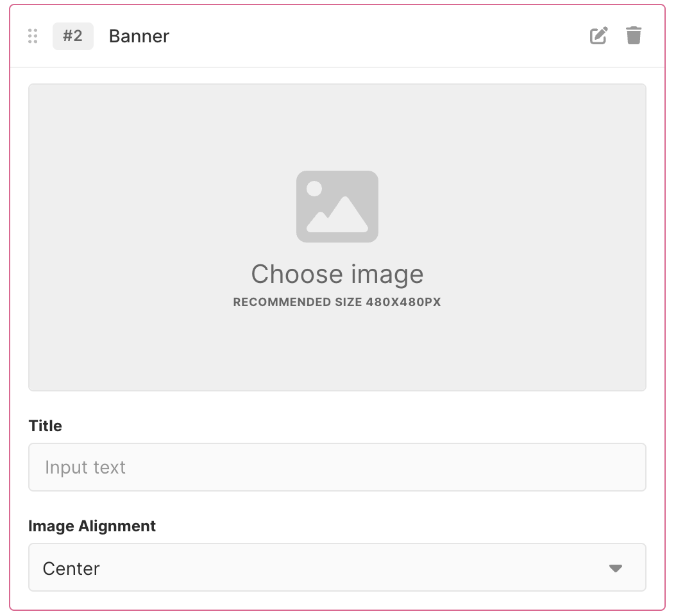This screenshot has width=676, height=616.
Task: Focus the Title input text field
Action: 337,467
